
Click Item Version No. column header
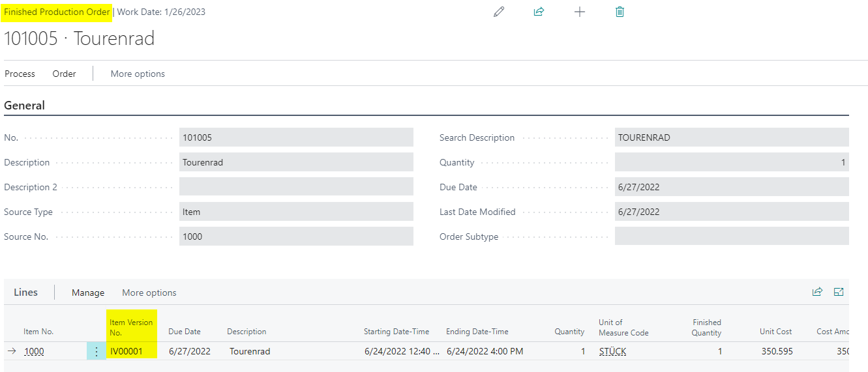point(131,327)
